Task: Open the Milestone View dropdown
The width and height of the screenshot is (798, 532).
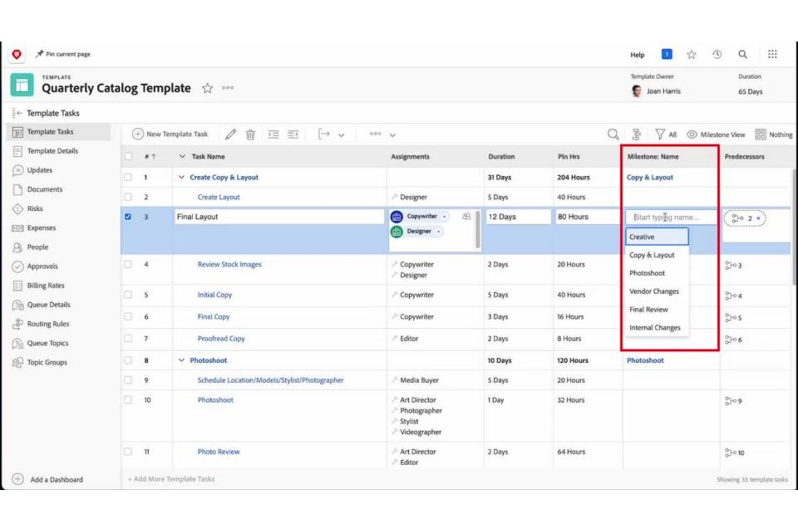Action: 716,134
